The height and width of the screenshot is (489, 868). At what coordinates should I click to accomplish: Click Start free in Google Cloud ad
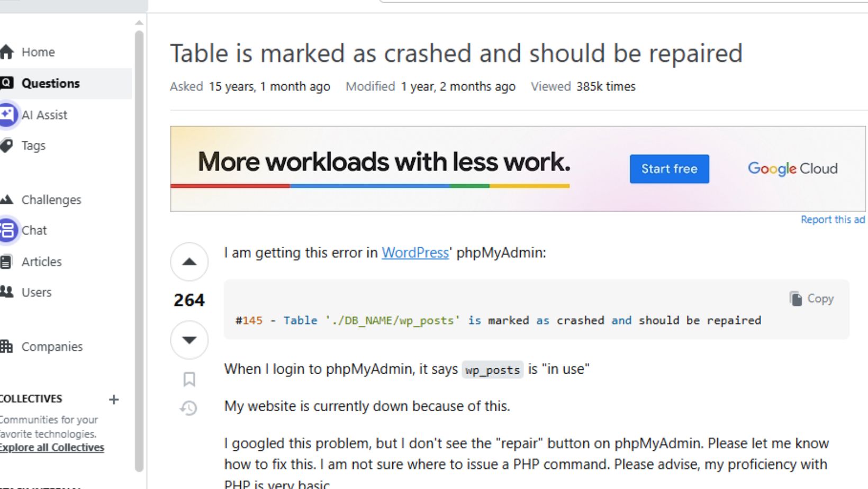[669, 169]
